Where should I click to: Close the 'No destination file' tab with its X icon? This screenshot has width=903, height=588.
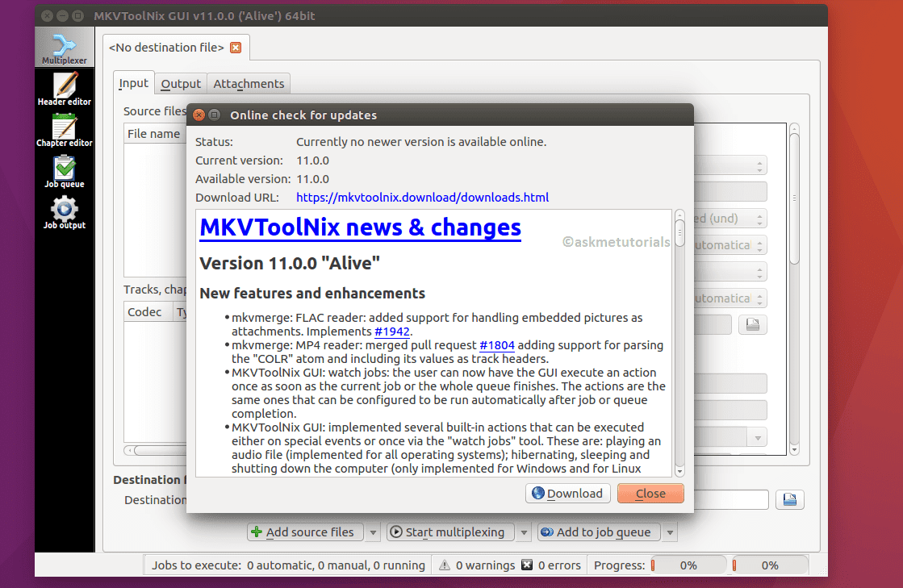click(236, 48)
